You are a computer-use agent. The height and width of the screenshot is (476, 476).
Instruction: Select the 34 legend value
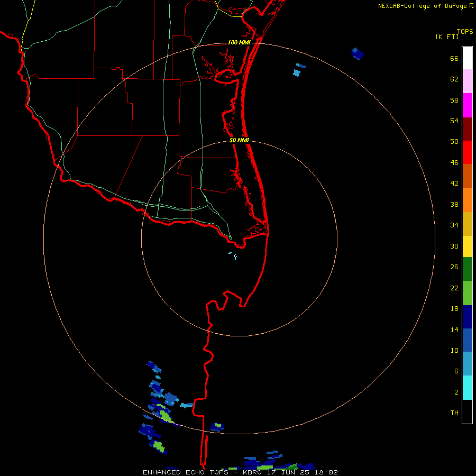(x=454, y=225)
